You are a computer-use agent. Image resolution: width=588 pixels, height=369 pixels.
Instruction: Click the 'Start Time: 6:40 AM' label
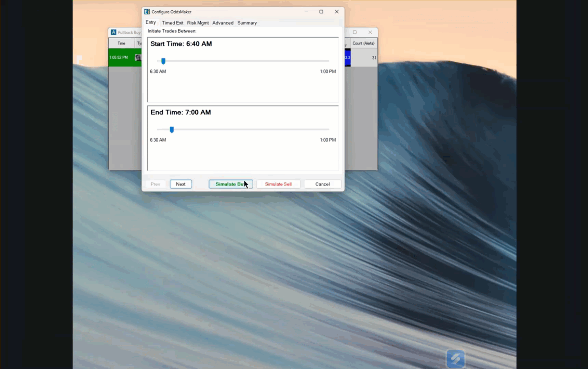181,44
